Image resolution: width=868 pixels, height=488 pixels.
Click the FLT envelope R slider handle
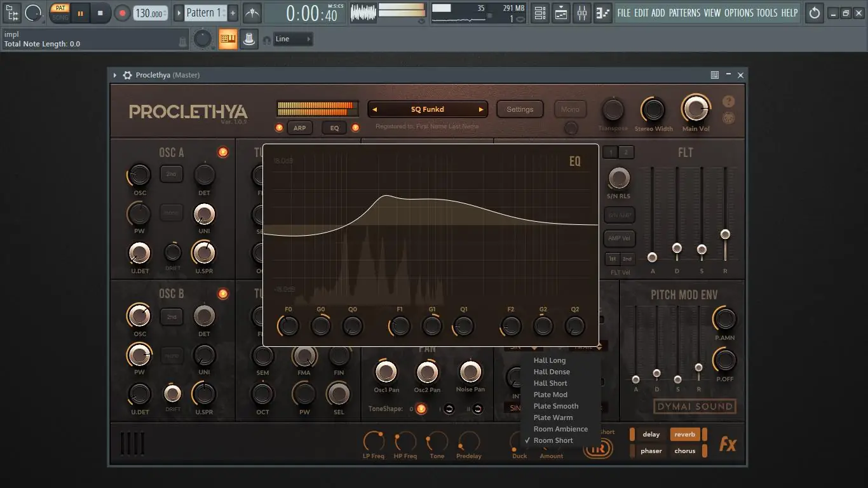click(725, 234)
